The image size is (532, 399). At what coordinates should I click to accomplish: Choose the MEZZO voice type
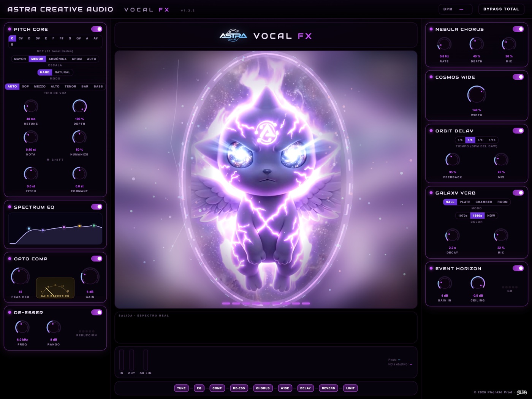point(40,87)
